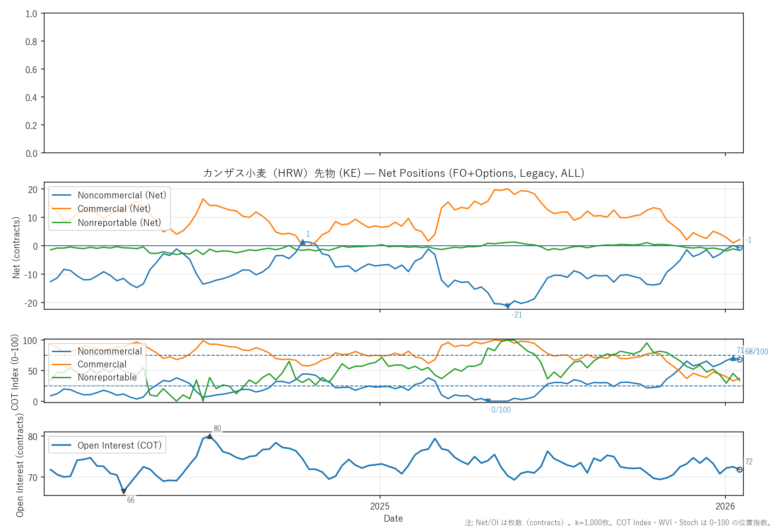Click the footnote text about Net/OI contracts
The height and width of the screenshot is (532, 779).
618,523
